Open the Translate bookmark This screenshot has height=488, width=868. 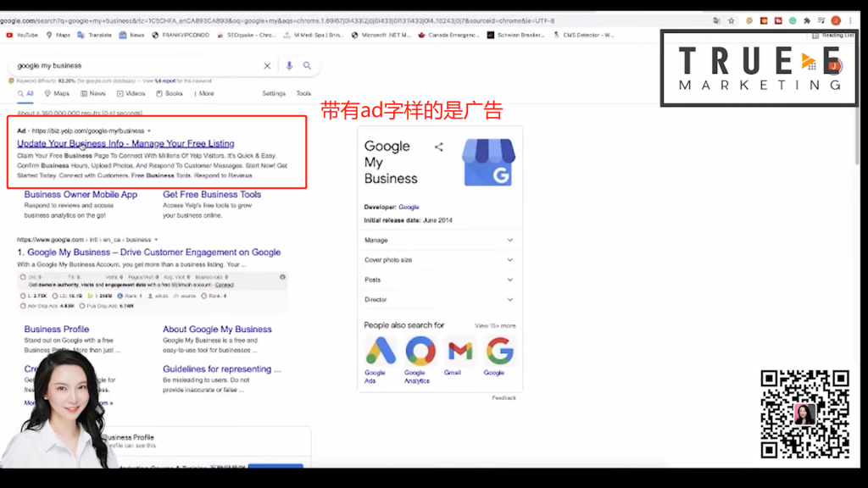[95, 35]
